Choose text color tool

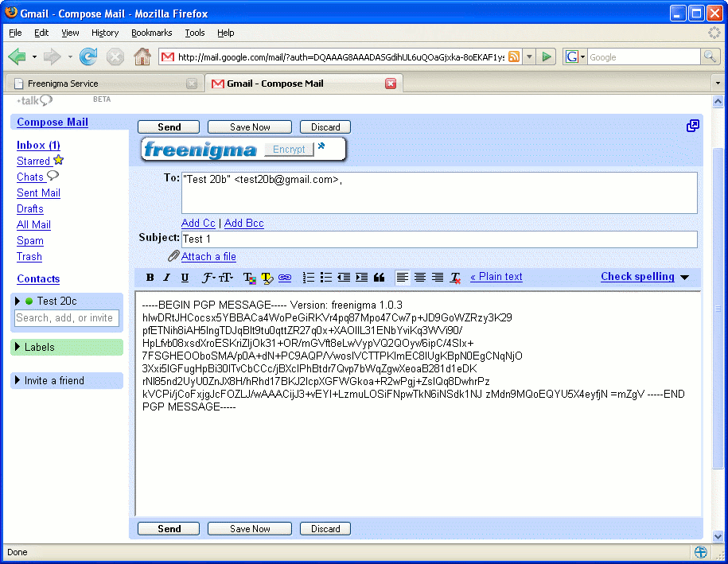pyautogui.click(x=249, y=278)
